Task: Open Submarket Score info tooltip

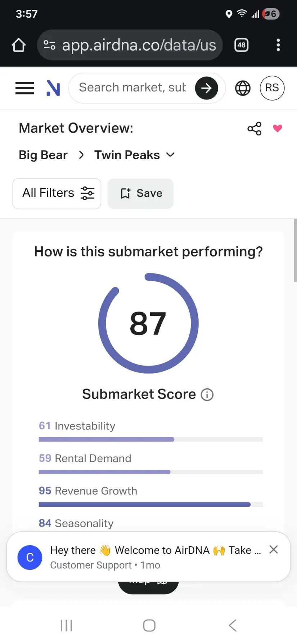Action: 207,395
